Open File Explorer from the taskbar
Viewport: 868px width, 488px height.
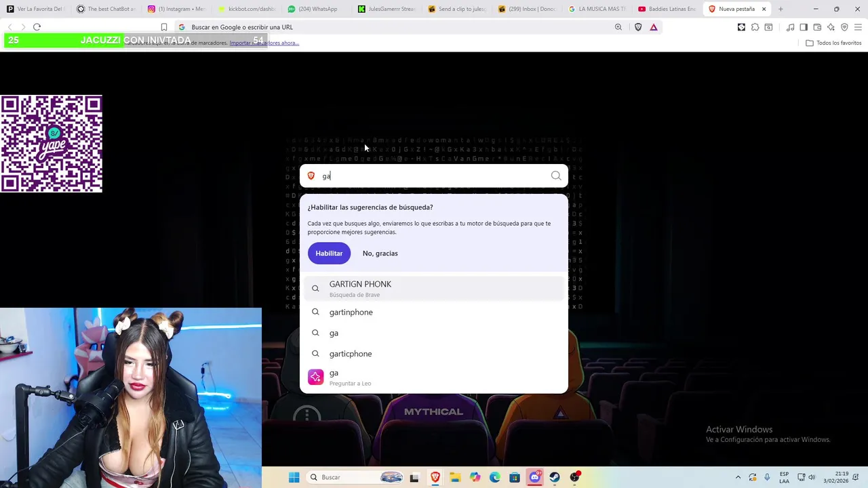coord(455,477)
